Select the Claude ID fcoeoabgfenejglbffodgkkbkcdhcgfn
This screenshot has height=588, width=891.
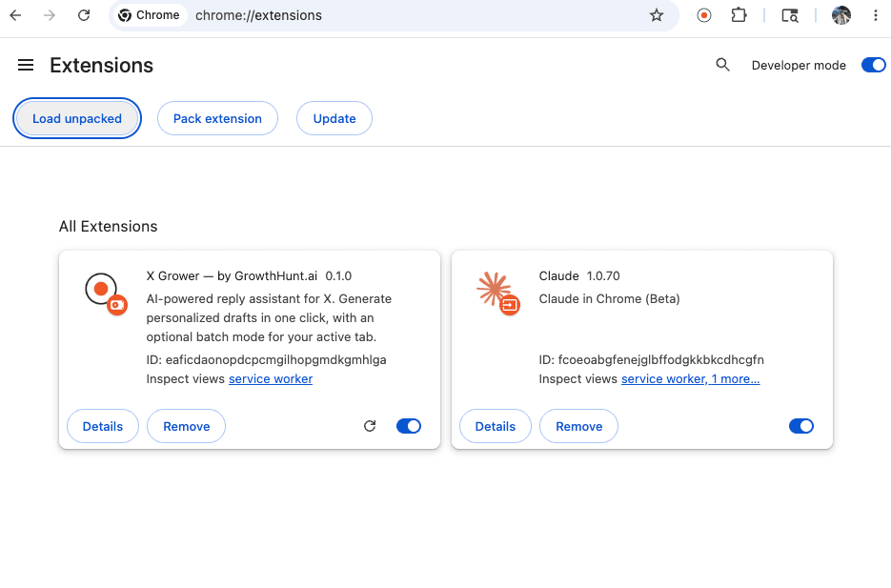coord(651,359)
